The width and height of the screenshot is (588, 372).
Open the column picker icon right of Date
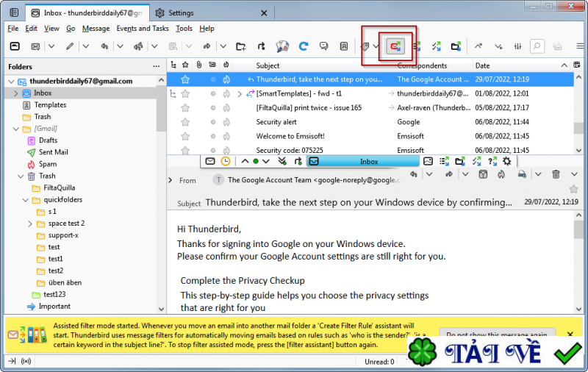(x=577, y=65)
